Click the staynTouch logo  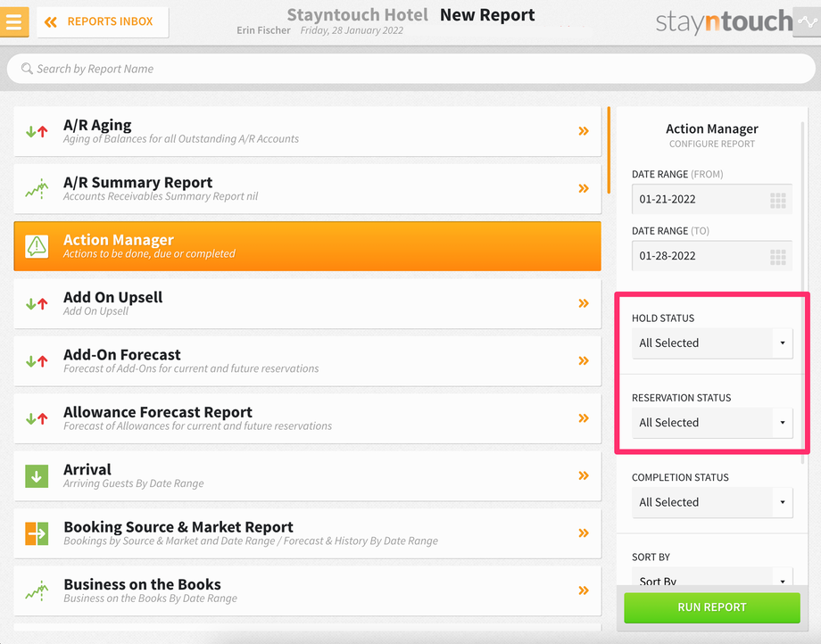point(724,22)
